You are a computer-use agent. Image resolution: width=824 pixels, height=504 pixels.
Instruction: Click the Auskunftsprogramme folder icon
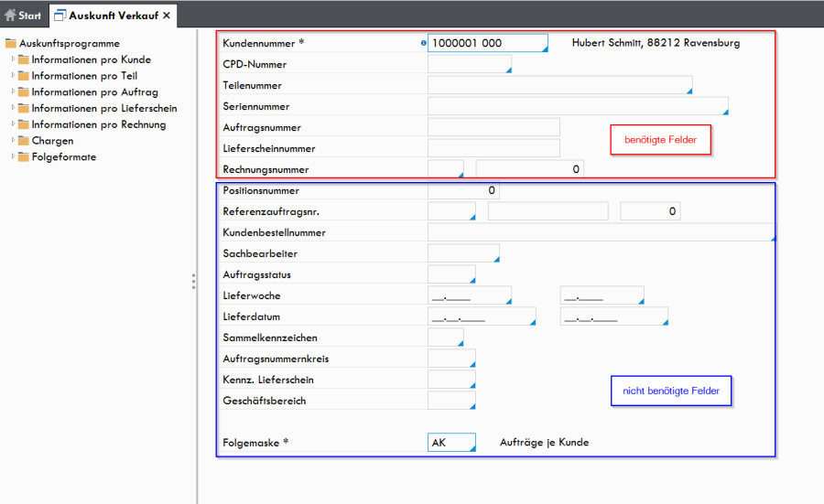[x=11, y=43]
